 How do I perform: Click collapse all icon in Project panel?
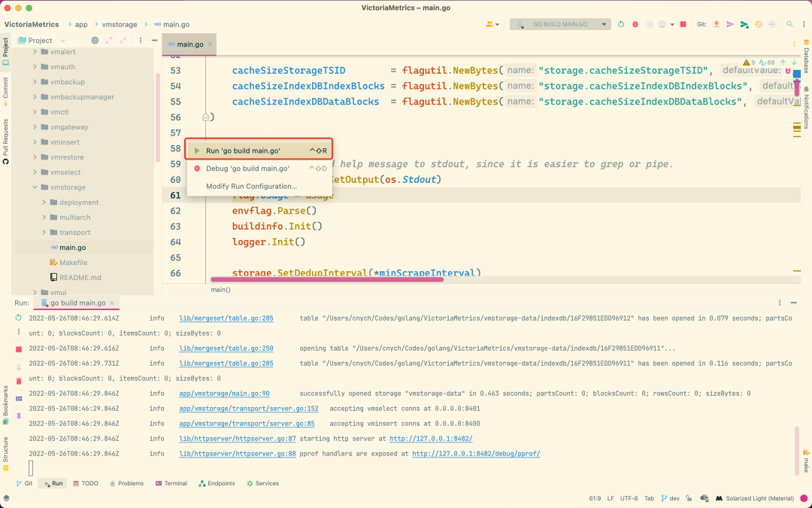click(125, 41)
